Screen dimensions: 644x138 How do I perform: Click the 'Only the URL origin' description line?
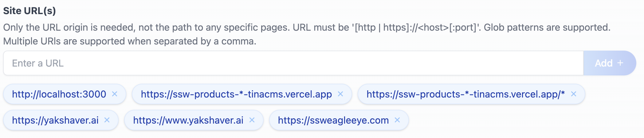click(307, 27)
